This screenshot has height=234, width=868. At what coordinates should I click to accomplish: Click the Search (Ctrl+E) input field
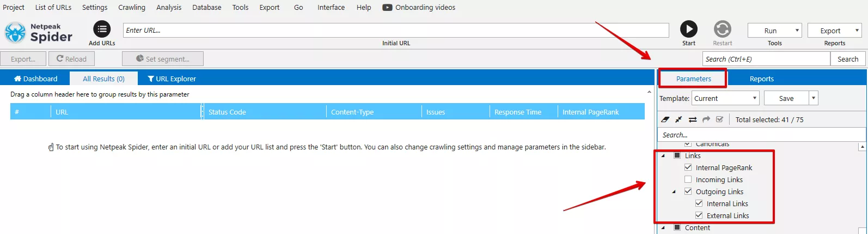tap(766, 59)
